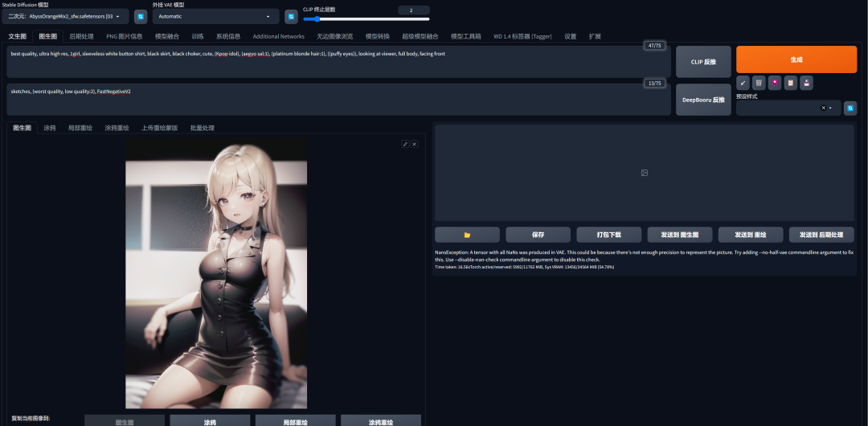This screenshot has width=868, height=426.
Task: Copy image to 局部重绘 using bottom button
Action: 296,421
